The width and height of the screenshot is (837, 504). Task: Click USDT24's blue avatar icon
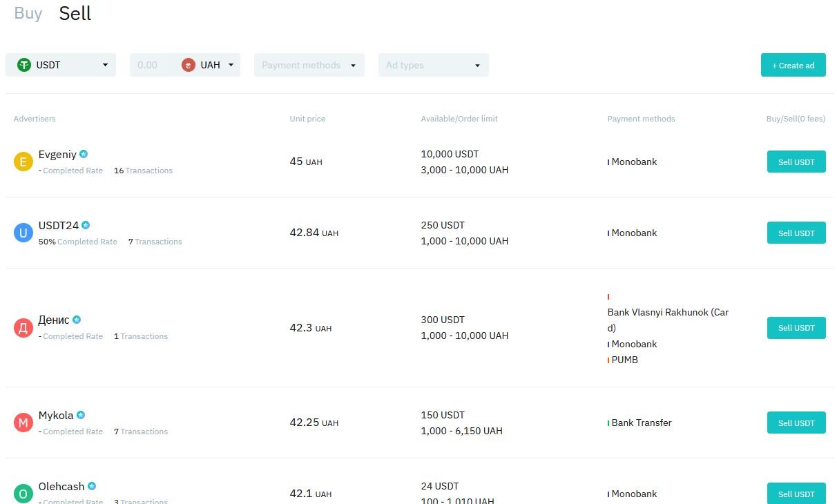coord(23,233)
